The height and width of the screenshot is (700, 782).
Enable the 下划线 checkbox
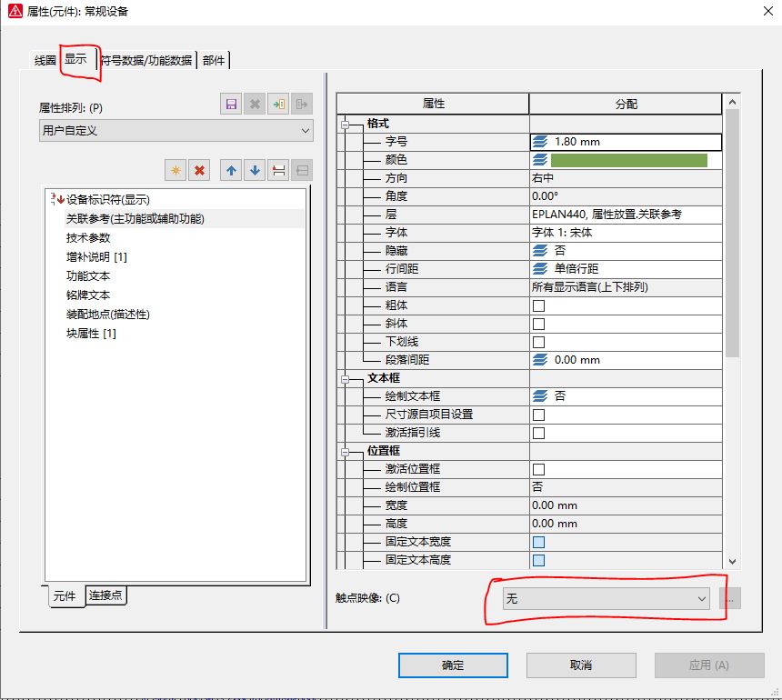pyautogui.click(x=538, y=342)
